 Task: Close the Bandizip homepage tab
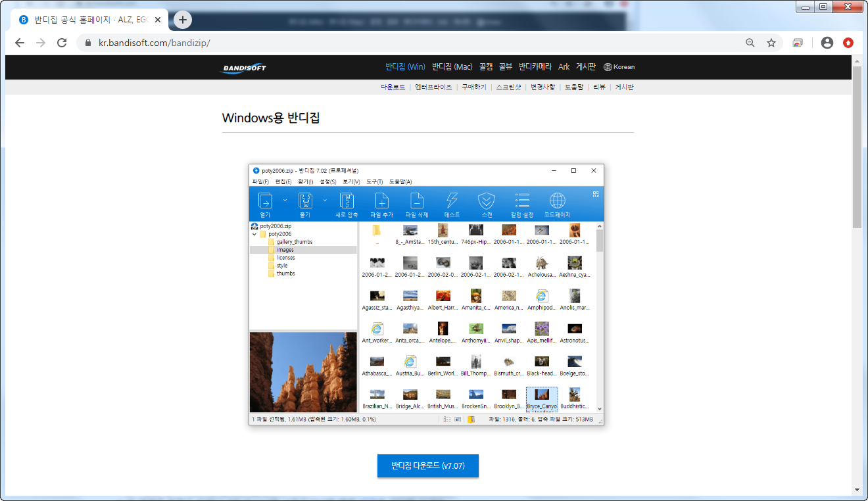[158, 20]
